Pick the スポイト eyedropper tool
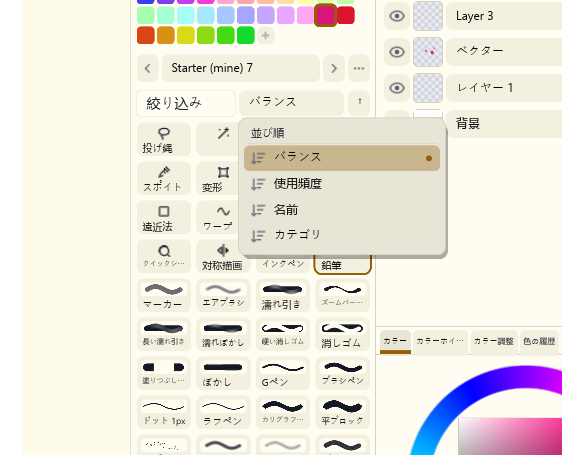The image size is (562, 455). point(164,178)
